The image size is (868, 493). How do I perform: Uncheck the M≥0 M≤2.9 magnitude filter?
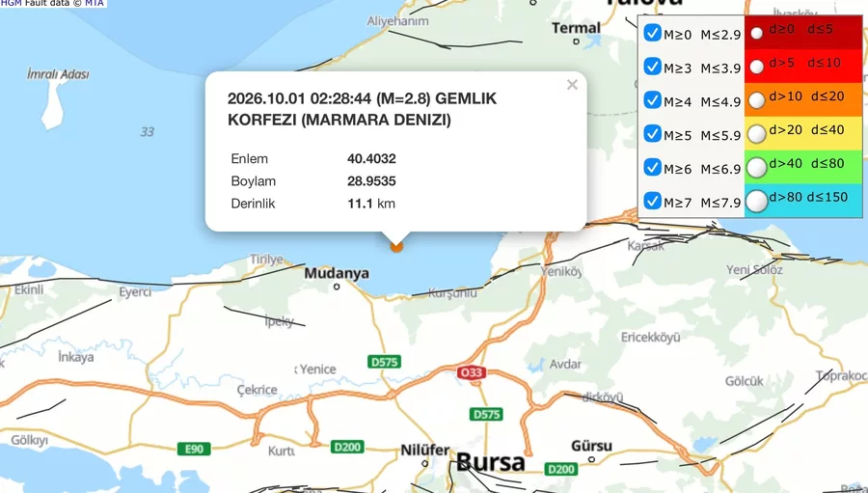tap(653, 33)
